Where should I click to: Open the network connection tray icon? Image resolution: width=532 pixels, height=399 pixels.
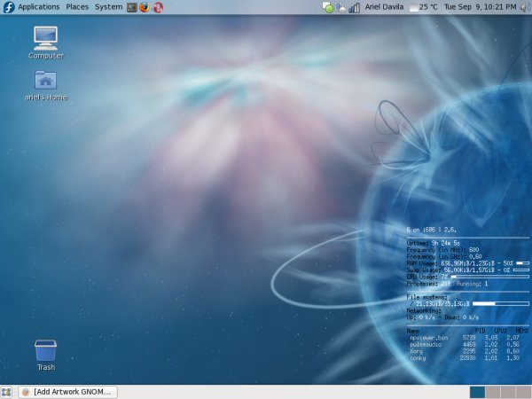(340, 7)
